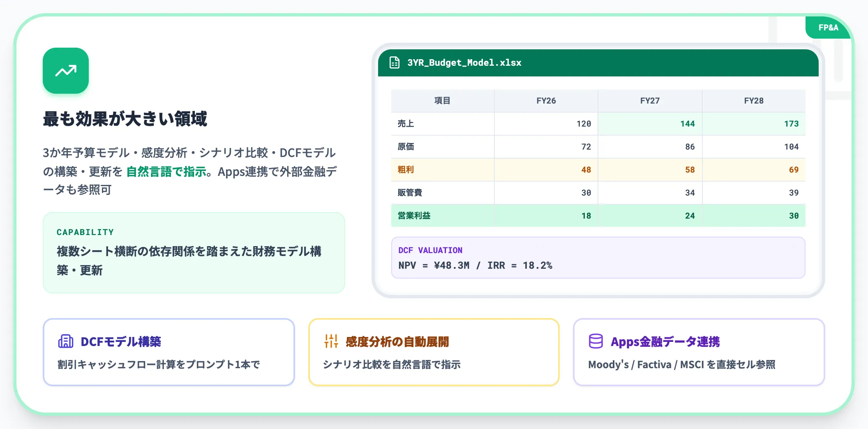Click the database icon next to Apps金融データ連携
This screenshot has height=429, width=868.
point(596,341)
